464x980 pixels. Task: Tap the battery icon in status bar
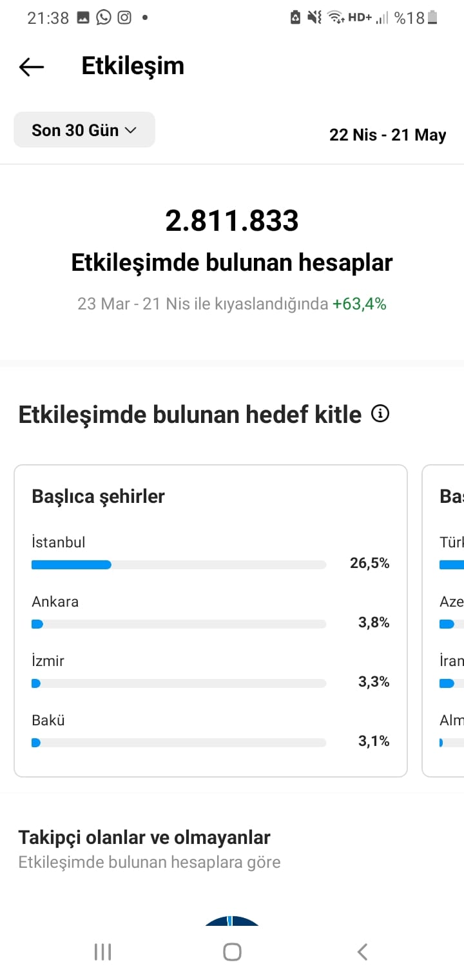click(x=432, y=17)
